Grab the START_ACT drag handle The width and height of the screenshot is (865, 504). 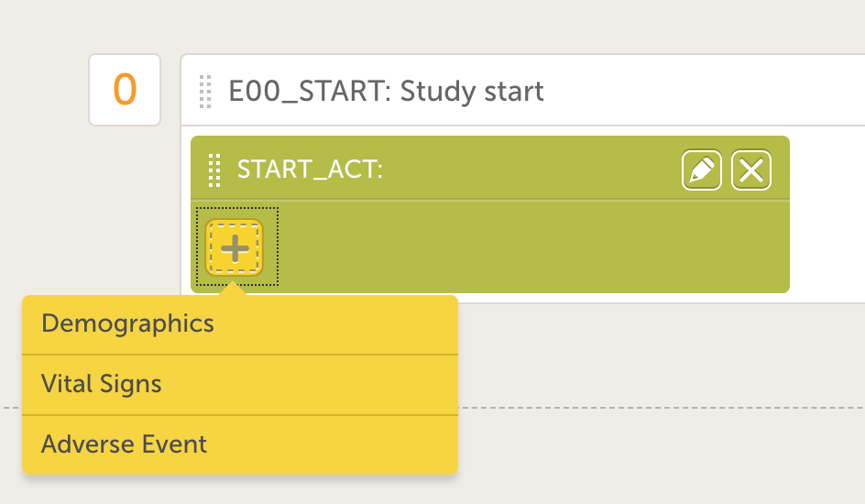pyautogui.click(x=214, y=170)
